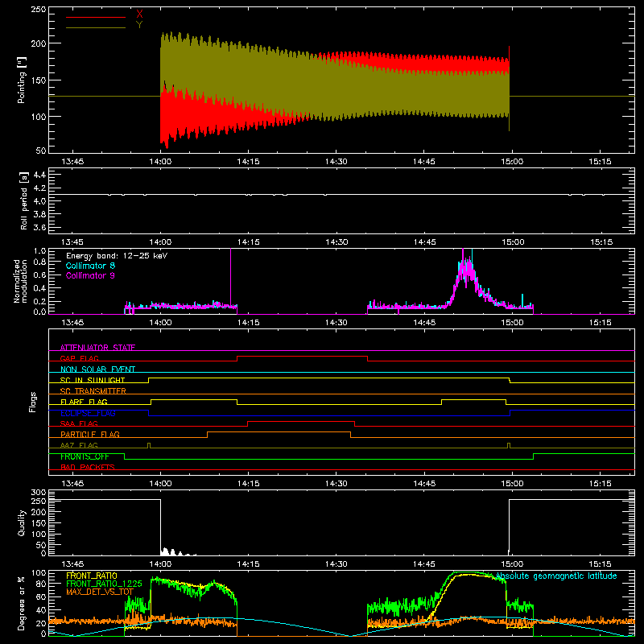Select the X legend label in pointing plot
Screen dimensions: 644x644
point(139,14)
